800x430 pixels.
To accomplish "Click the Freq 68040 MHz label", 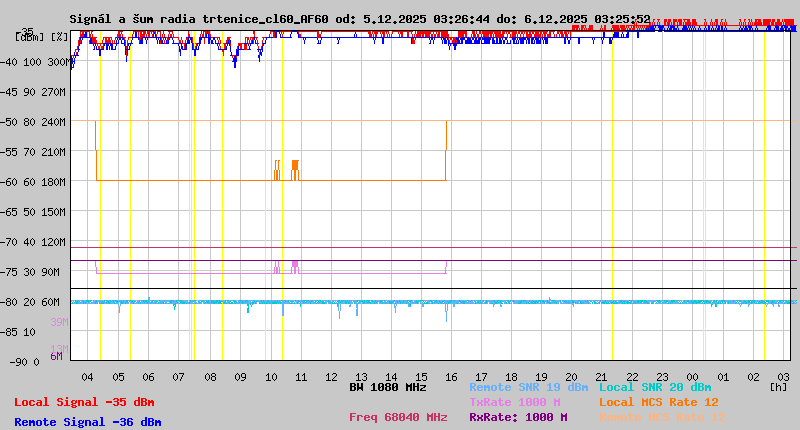I will 397,417.
